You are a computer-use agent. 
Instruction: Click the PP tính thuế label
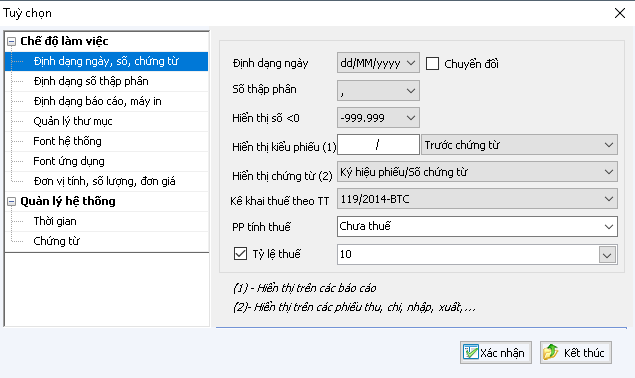click(x=261, y=227)
